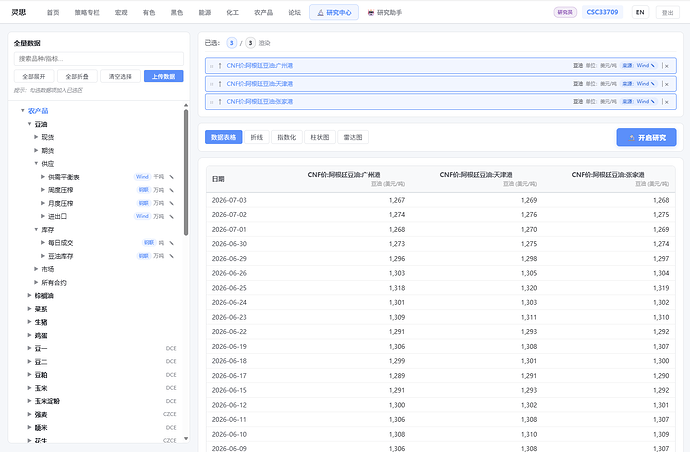This screenshot has height=452, width=690.
Task: Click the up-arrow icon on the 天津港 row
Action: click(x=220, y=84)
